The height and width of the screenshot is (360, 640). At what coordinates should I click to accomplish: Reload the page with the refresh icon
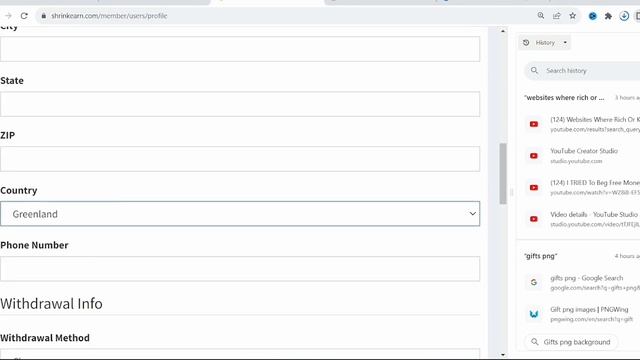coord(24,16)
